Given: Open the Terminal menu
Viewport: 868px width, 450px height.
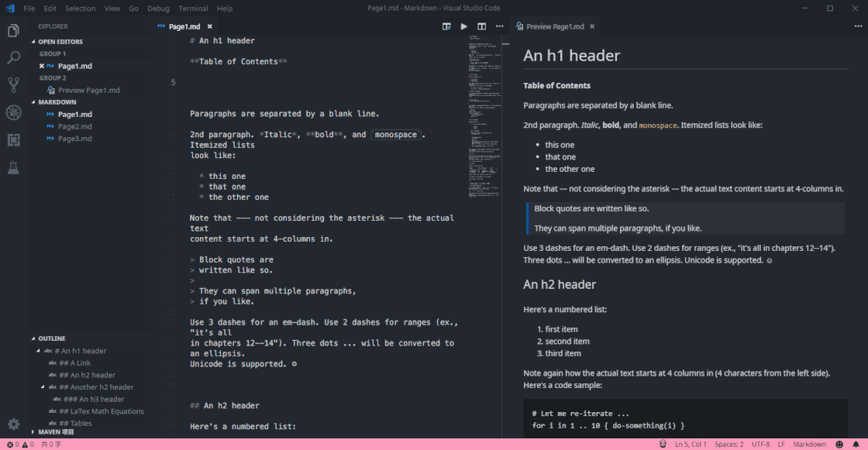Looking at the screenshot, I should 193,9.
